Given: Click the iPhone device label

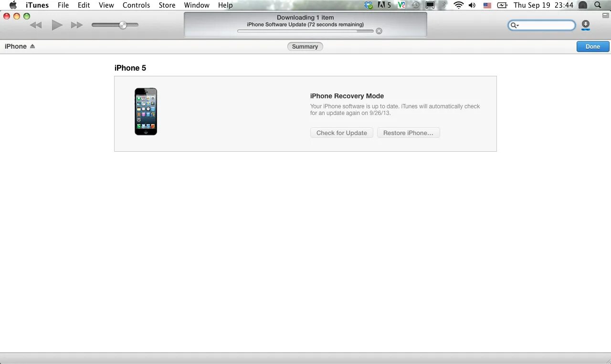Looking at the screenshot, I should 16,46.
